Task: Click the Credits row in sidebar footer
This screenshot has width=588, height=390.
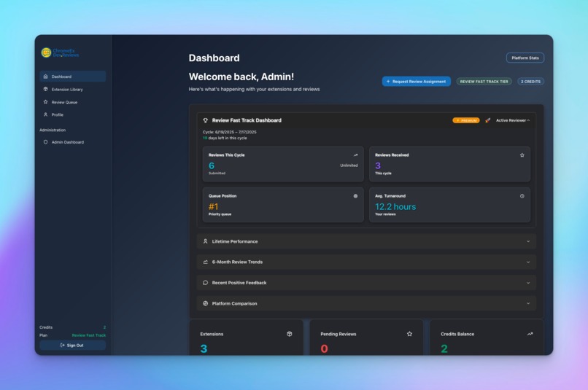Action: click(72, 327)
